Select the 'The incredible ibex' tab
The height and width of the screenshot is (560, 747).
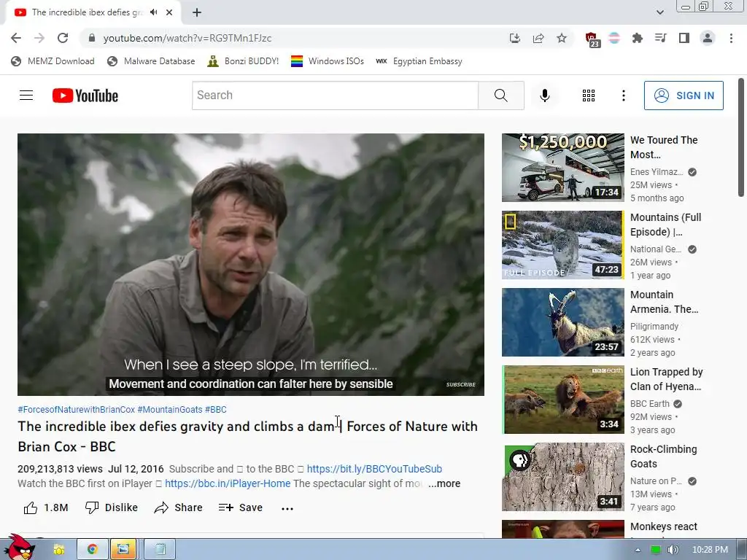pyautogui.click(x=88, y=12)
